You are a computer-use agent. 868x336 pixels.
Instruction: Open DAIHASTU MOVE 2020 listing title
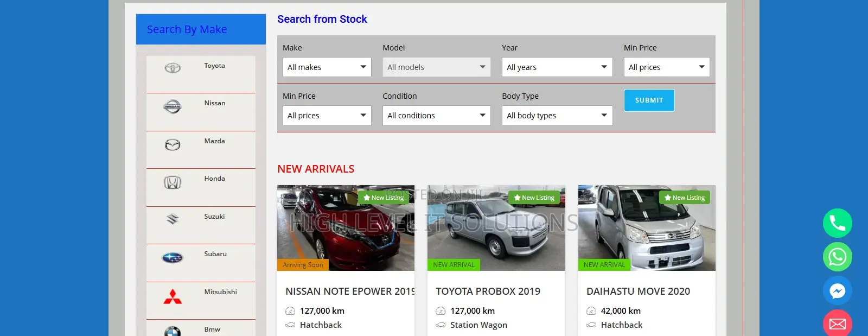click(x=639, y=291)
